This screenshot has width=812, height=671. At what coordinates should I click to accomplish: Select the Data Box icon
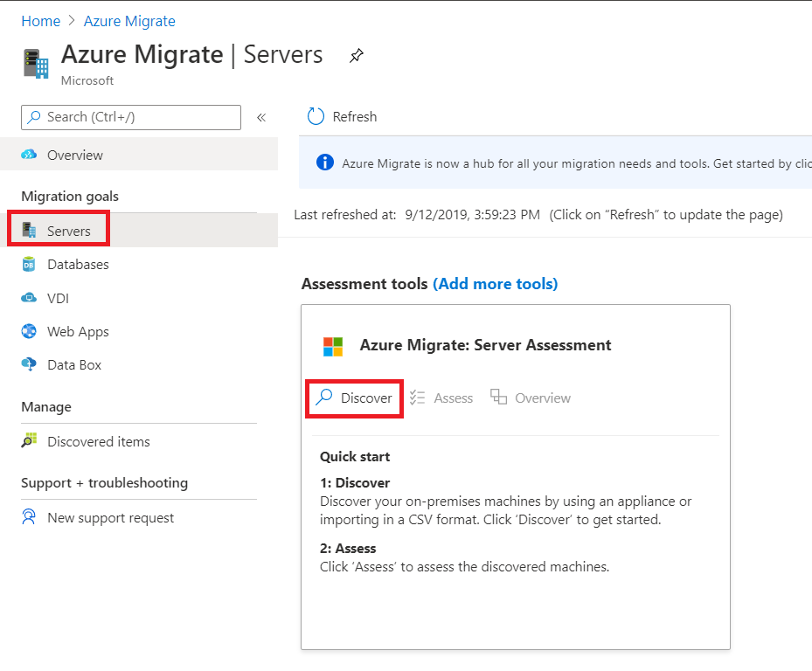click(x=30, y=365)
